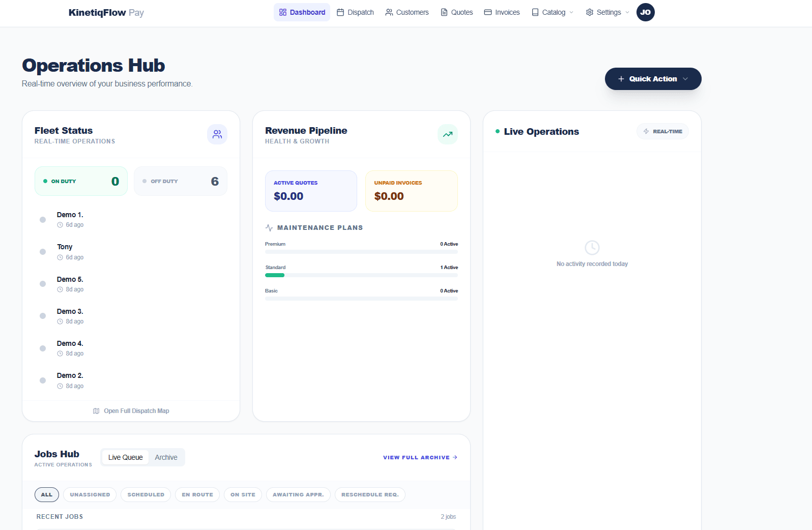Screen dimensions: 812x530
Task: Click the Standard plan progress bar
Action: coord(361,275)
